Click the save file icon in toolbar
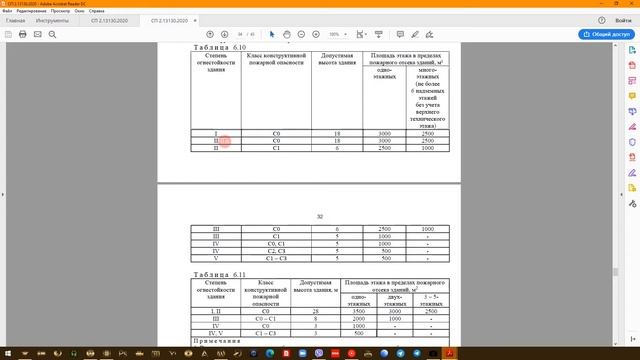640x360 pixels. tap(8, 34)
